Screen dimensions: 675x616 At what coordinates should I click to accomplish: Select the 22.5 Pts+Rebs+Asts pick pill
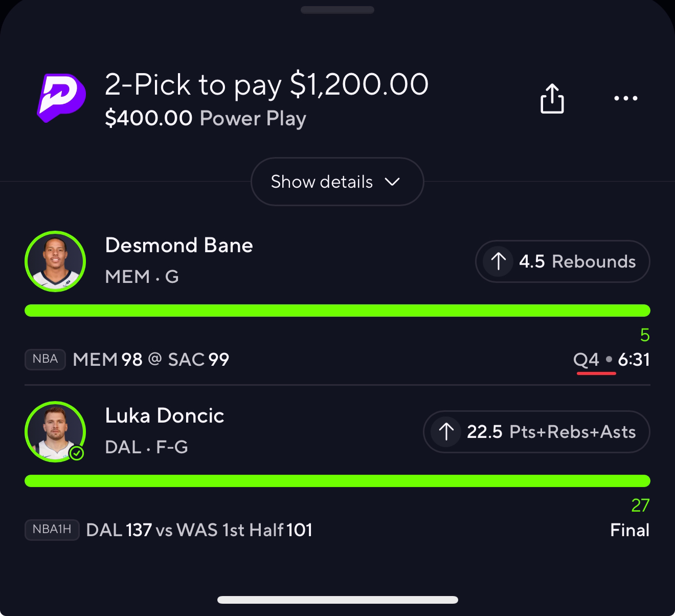536,432
